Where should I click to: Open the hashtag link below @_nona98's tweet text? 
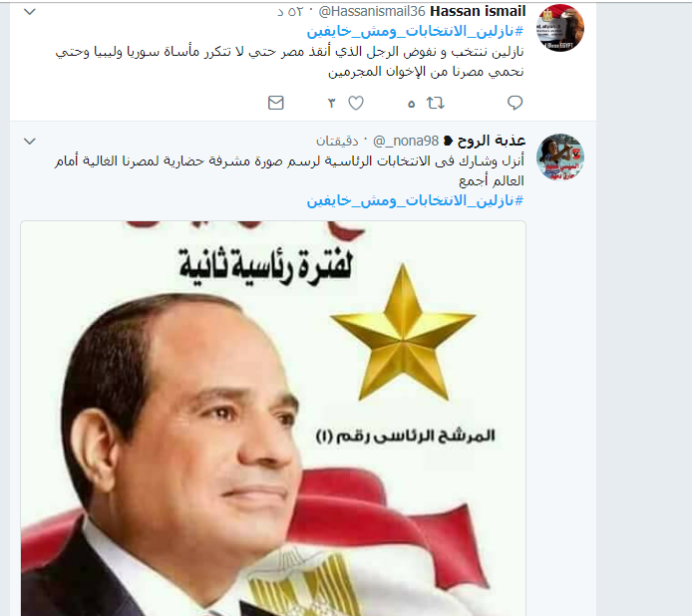coord(415,200)
